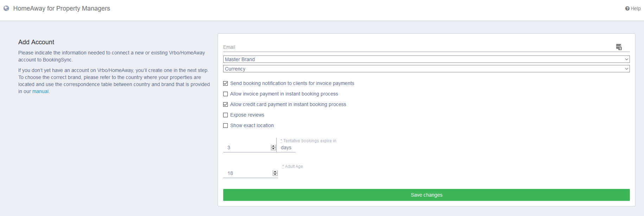
Task: Open the Help link in header
Action: 633,8
